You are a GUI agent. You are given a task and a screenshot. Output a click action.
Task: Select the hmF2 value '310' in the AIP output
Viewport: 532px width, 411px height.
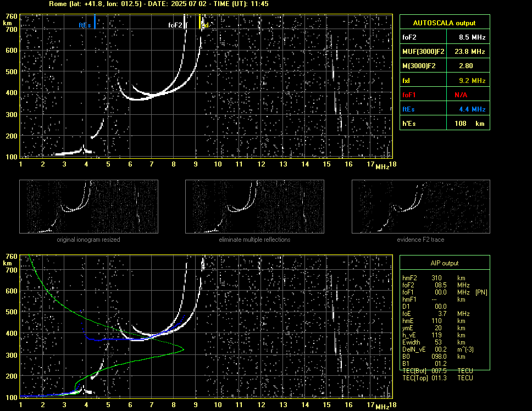(x=437, y=278)
